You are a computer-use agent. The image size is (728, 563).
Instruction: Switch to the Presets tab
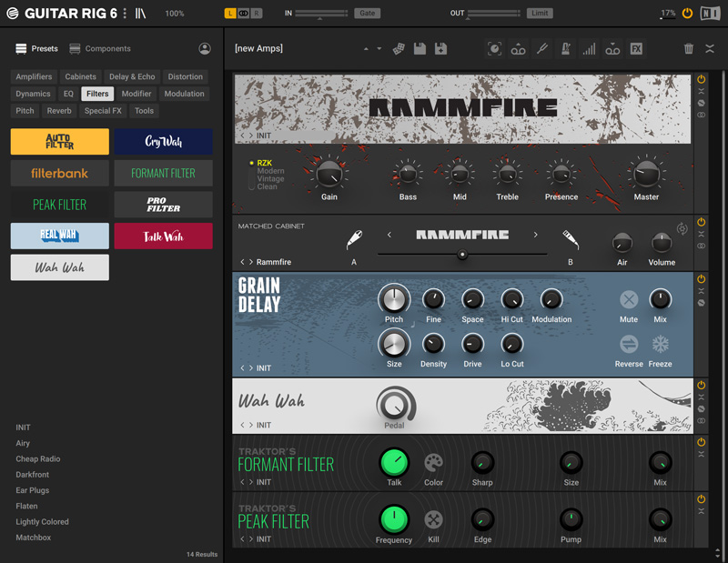(x=36, y=49)
